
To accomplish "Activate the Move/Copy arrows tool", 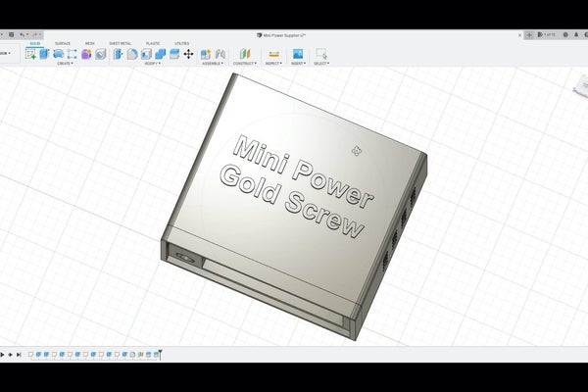I will coord(188,54).
